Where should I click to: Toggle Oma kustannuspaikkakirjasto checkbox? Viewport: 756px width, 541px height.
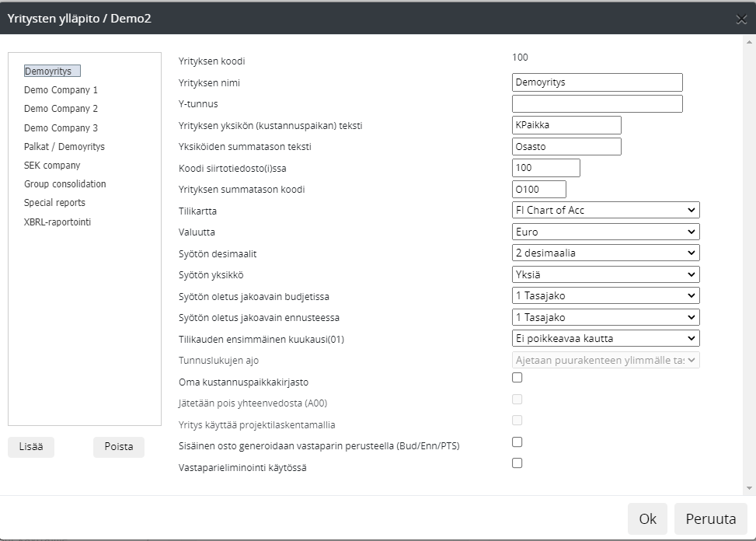point(517,378)
